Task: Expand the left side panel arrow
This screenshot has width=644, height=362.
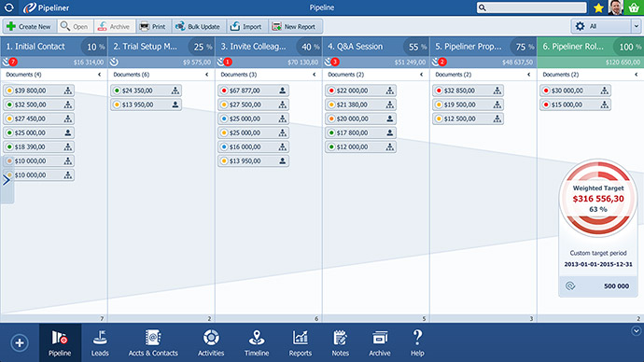Action: click(7, 180)
